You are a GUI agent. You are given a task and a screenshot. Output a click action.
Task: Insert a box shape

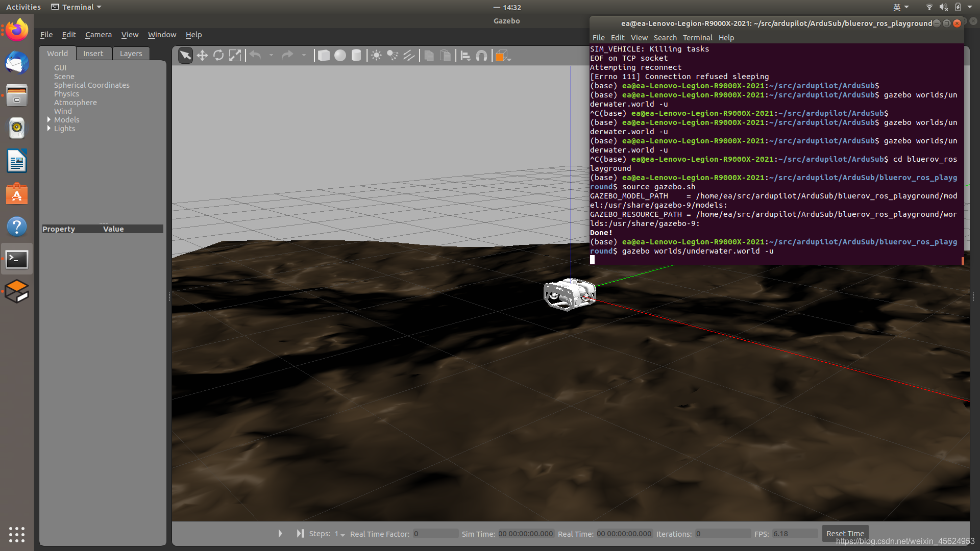[x=324, y=56]
